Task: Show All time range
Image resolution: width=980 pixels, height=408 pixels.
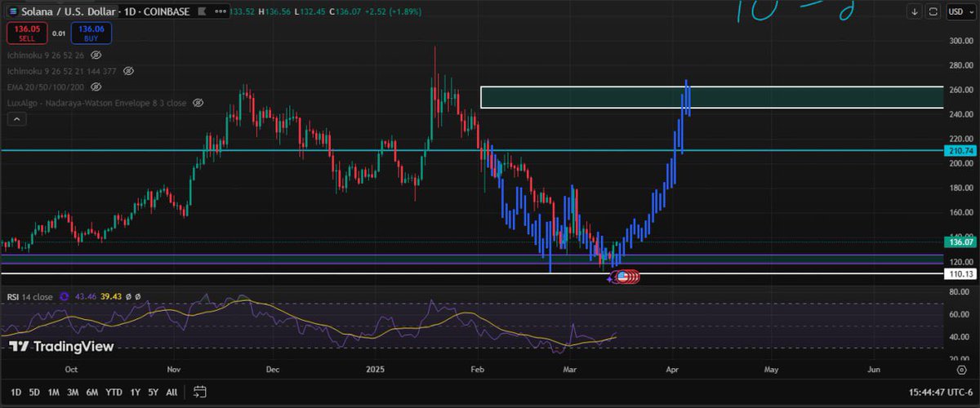Action: click(171, 392)
